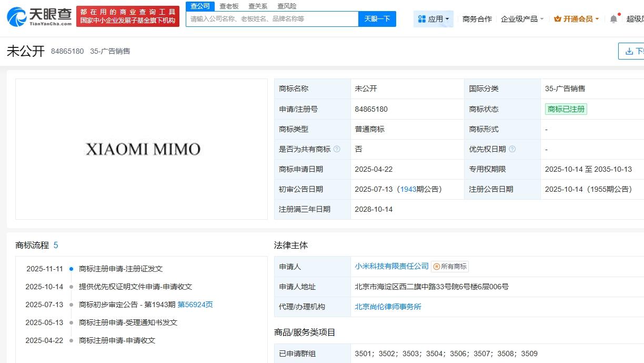This screenshot has width=644, height=363.
Task: Select the 查风险 tab
Action: point(286,6)
